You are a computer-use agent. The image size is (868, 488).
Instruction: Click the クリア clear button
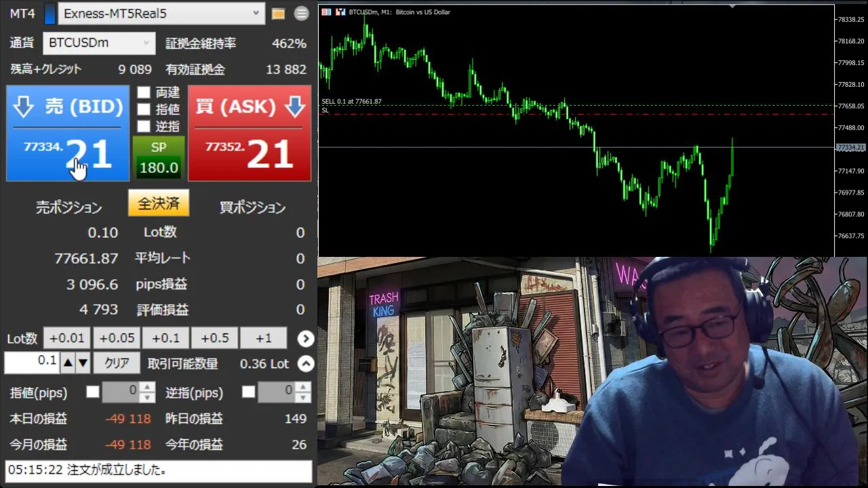[x=117, y=363]
